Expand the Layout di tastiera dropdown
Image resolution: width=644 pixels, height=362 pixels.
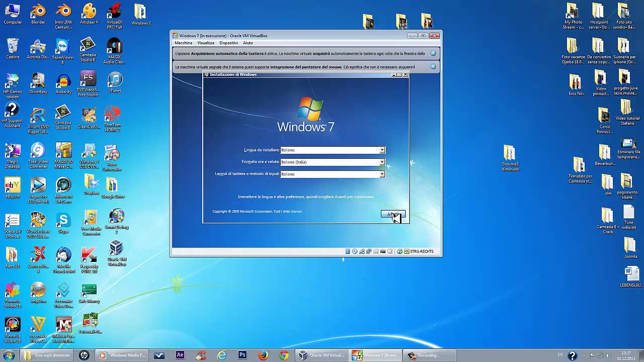pos(382,174)
